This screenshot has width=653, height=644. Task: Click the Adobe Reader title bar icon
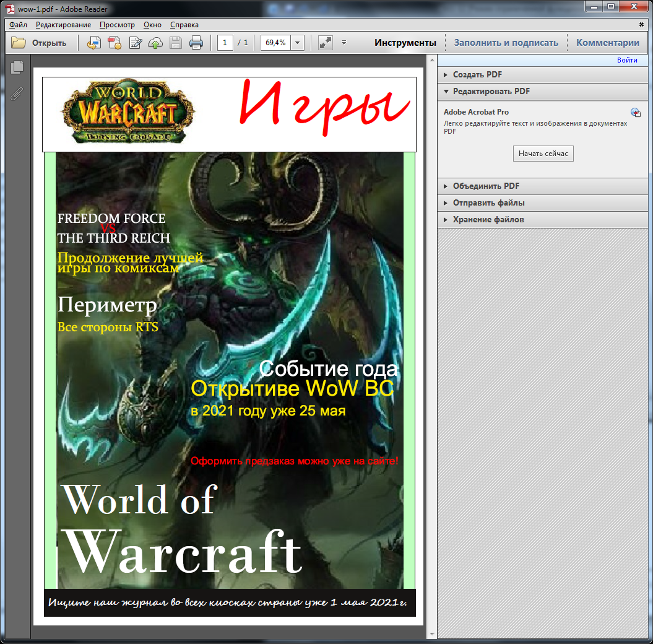coord(10,9)
